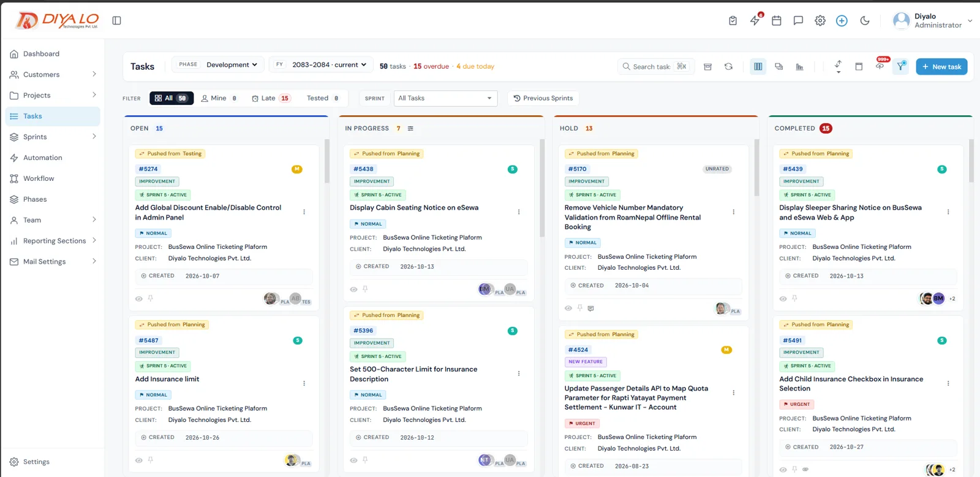Toggle eye watch icon on task #5274
The width and height of the screenshot is (980, 477).
[x=139, y=299]
